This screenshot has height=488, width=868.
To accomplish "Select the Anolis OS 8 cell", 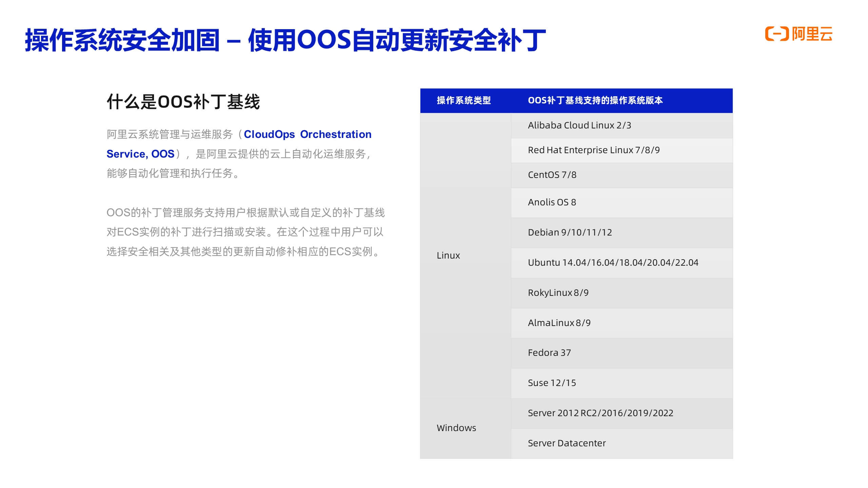I will pyautogui.click(x=622, y=203).
